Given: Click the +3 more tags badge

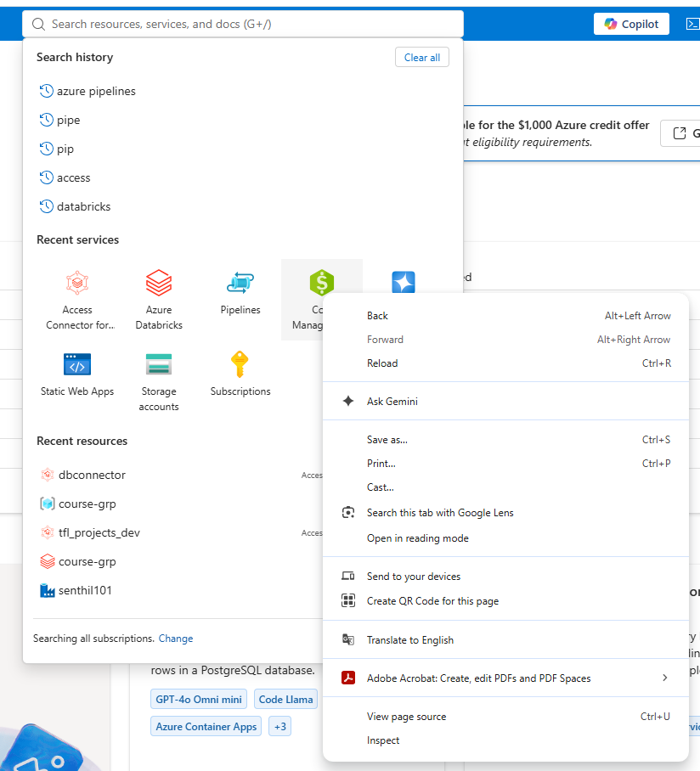Looking at the screenshot, I should 279,726.
